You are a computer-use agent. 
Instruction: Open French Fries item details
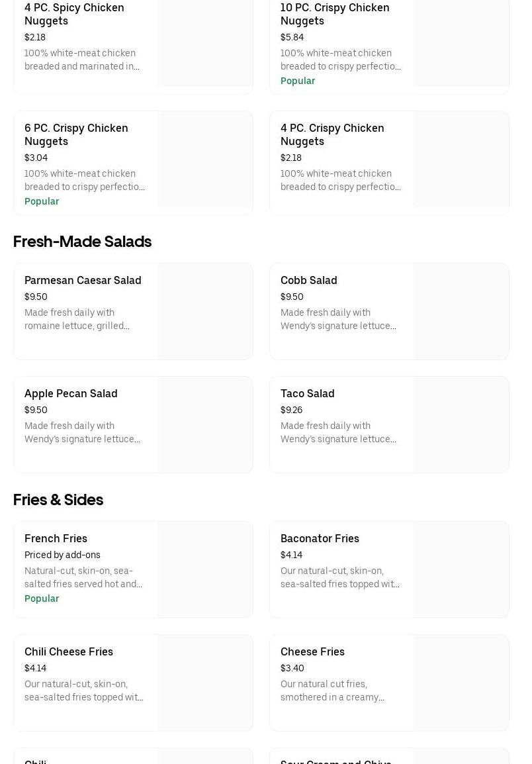(x=56, y=539)
